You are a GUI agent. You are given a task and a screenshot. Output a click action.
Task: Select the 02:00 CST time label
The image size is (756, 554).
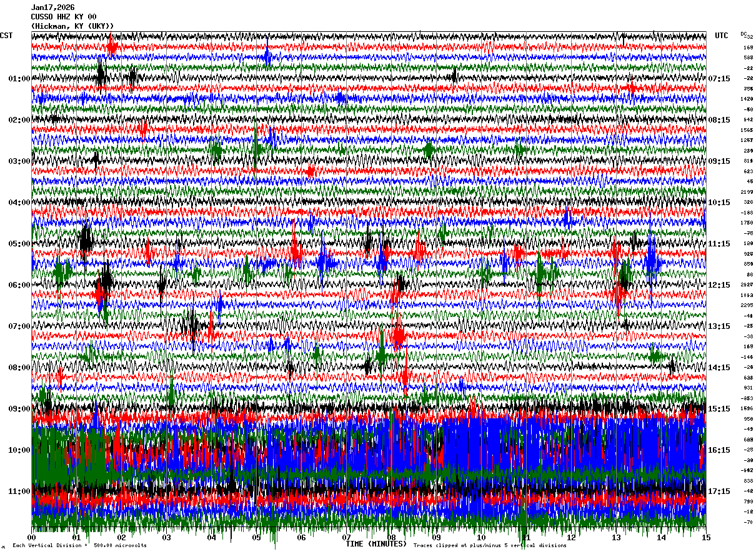pos(19,120)
